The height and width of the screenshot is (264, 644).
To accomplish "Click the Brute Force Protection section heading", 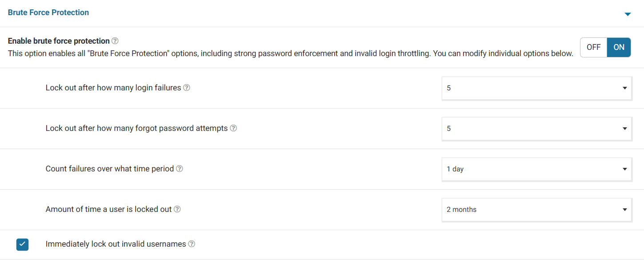I will click(x=48, y=12).
